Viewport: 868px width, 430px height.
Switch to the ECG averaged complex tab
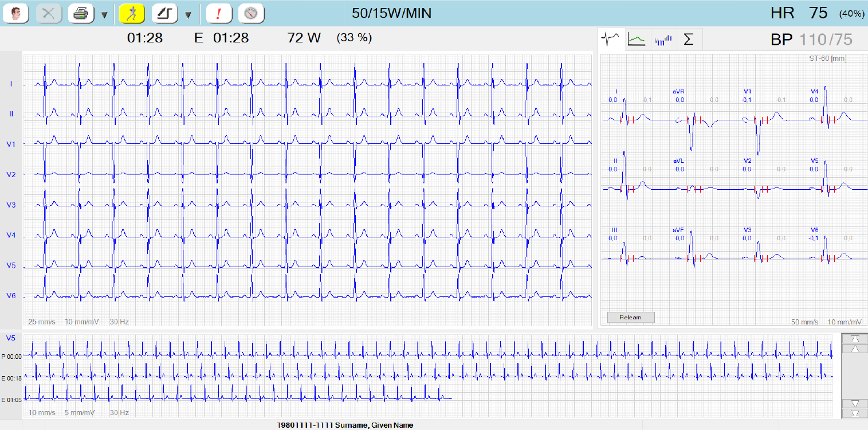click(611, 40)
